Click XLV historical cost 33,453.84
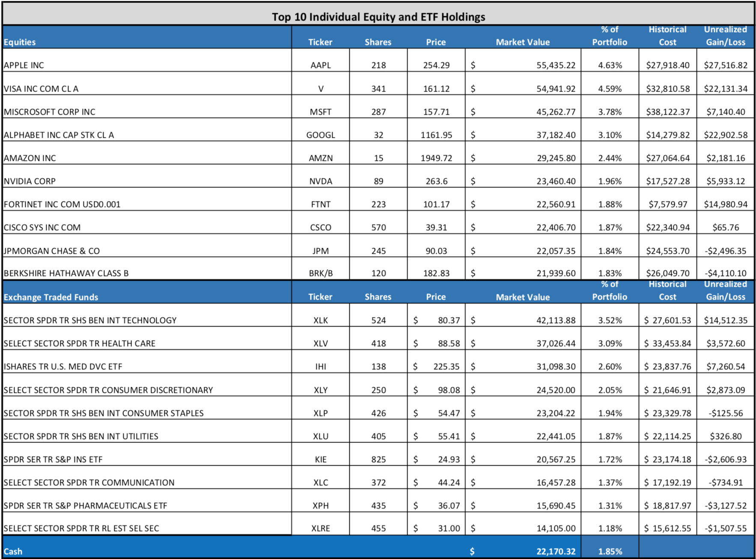This screenshot has height=559, width=756. (671, 343)
